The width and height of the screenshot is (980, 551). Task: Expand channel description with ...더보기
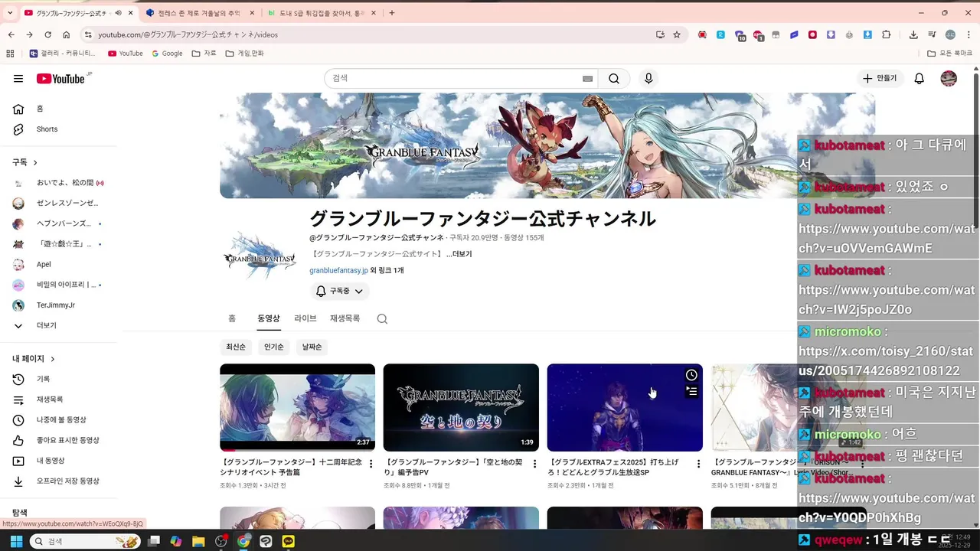[x=459, y=254]
